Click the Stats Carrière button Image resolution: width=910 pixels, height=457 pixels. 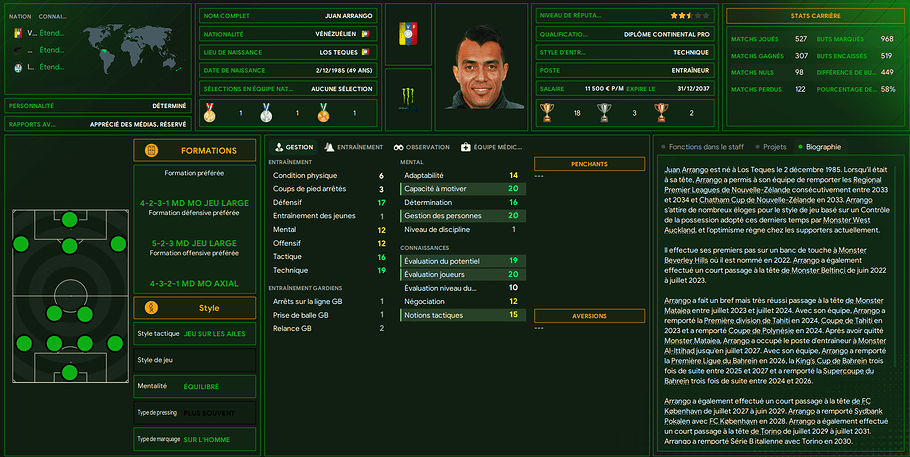coord(815,16)
